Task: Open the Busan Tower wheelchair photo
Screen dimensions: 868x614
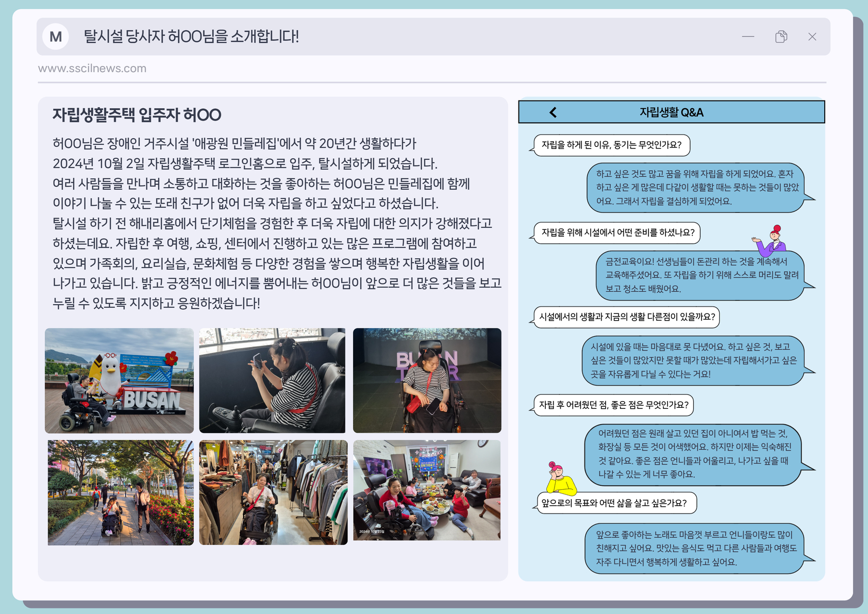Action: pos(427,380)
